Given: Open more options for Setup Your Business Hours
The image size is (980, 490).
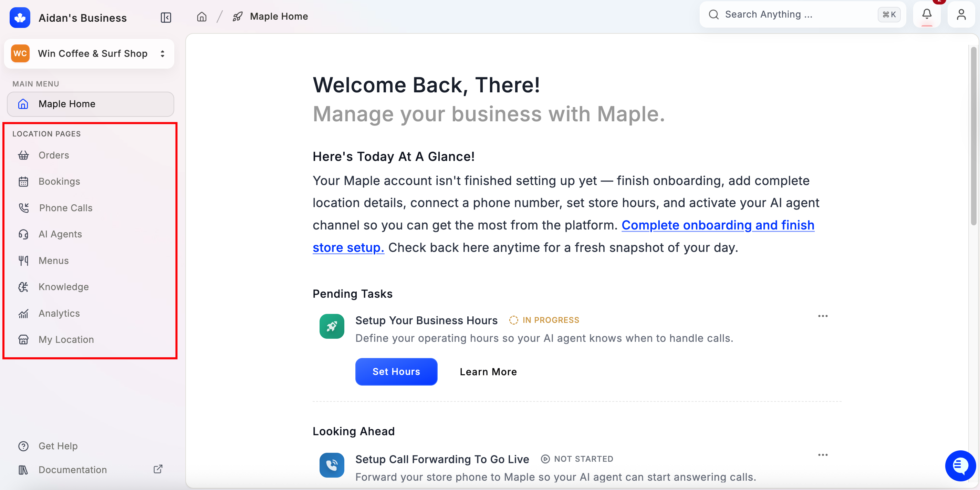Looking at the screenshot, I should click(823, 316).
